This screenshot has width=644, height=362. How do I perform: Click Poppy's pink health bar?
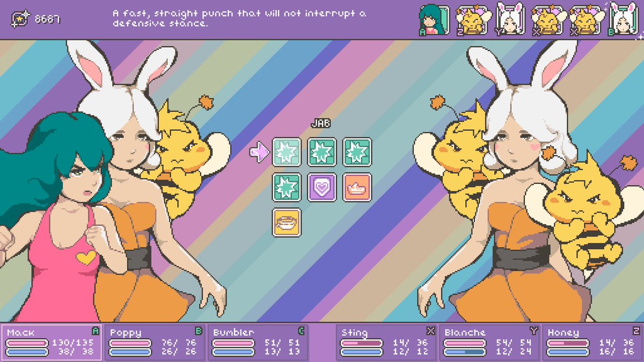tap(130, 343)
